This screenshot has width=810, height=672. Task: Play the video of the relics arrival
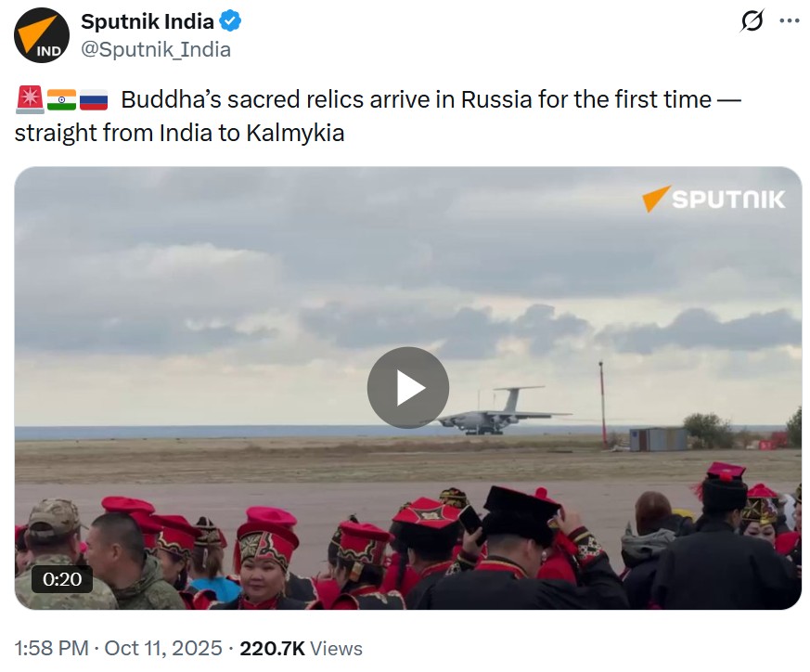click(408, 388)
